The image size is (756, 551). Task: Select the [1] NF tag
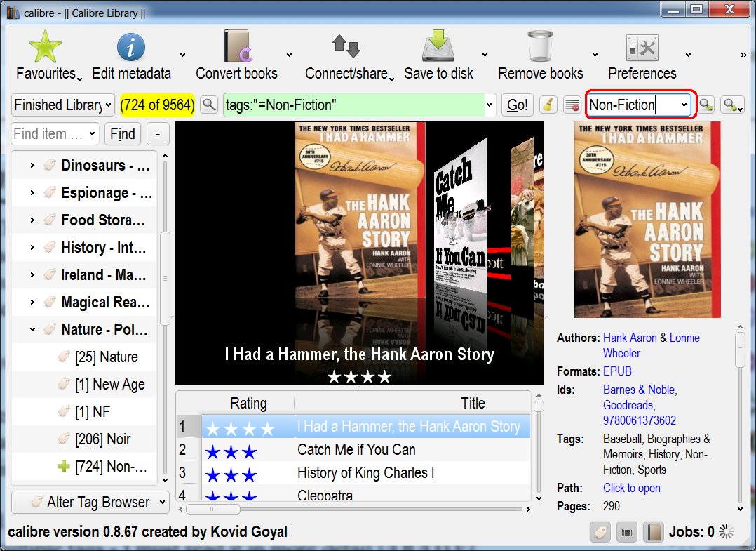tap(93, 411)
